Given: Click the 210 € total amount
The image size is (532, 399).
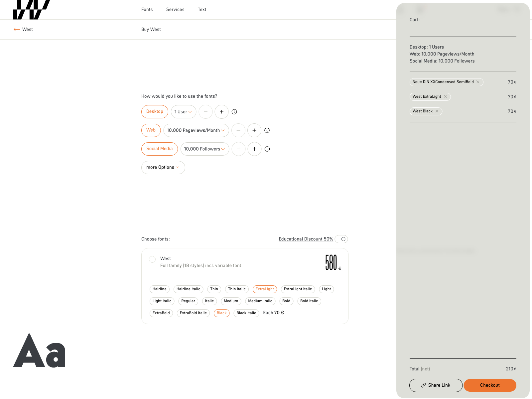Looking at the screenshot, I should [x=511, y=369].
